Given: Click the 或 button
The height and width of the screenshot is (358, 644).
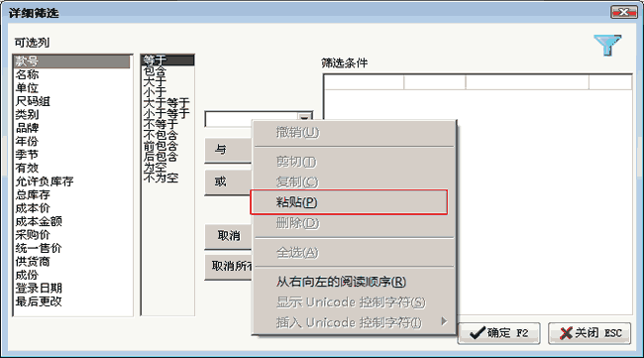Looking at the screenshot, I should [x=228, y=181].
